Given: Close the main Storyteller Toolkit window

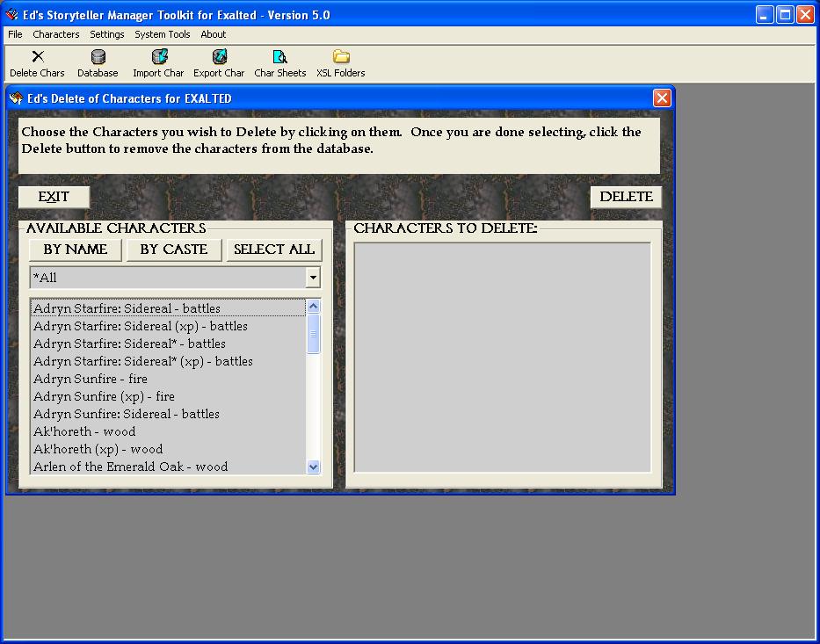Looking at the screenshot, I should pyautogui.click(x=805, y=15).
